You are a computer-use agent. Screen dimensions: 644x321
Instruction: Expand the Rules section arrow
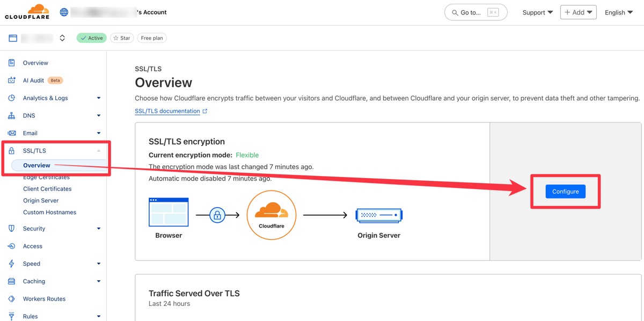point(99,316)
